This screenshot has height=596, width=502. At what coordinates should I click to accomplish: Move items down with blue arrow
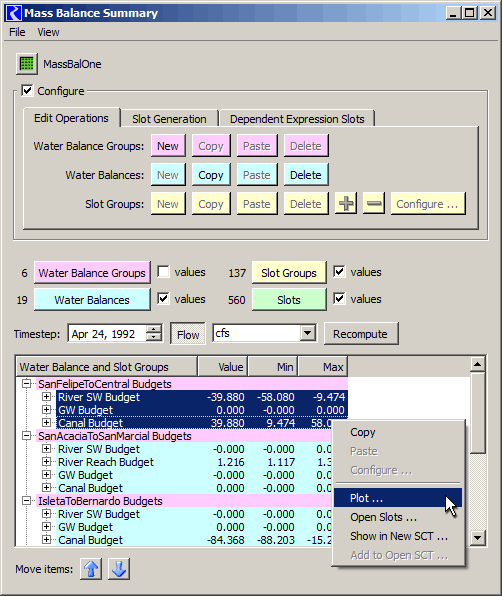[x=119, y=569]
